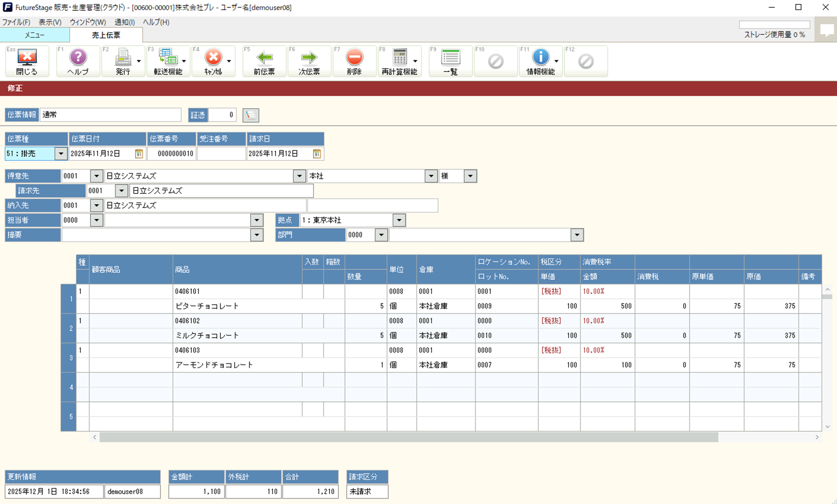Image resolution: width=837 pixels, height=504 pixels.
Task: Click the 閉じる (close) toolbar icon
Action: pyautogui.click(x=26, y=60)
